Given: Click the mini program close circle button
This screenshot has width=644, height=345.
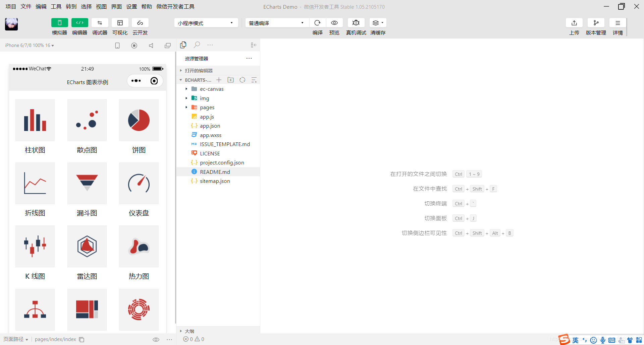Looking at the screenshot, I should 154,81.
